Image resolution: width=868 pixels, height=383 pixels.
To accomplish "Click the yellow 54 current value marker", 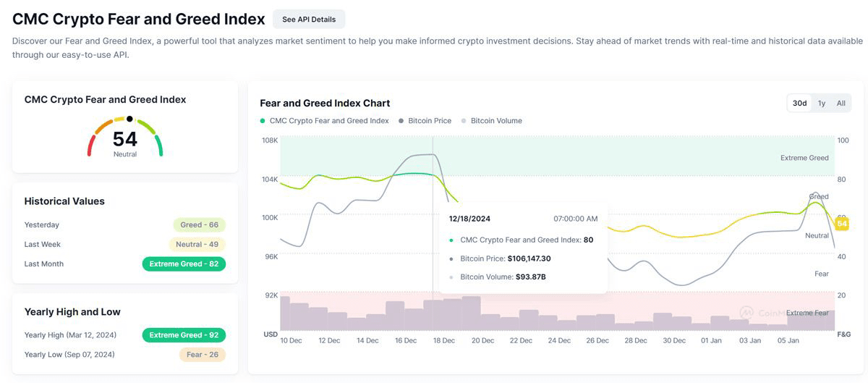I will coord(842,224).
